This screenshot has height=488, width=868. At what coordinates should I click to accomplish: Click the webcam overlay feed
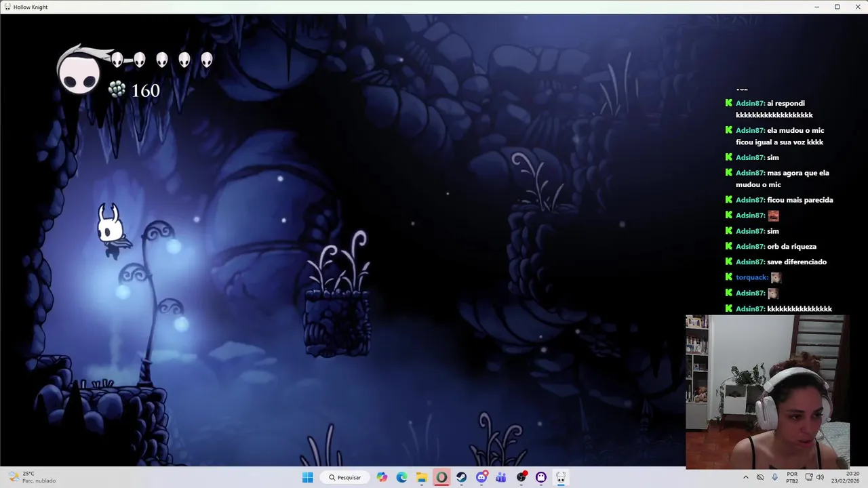(767, 392)
